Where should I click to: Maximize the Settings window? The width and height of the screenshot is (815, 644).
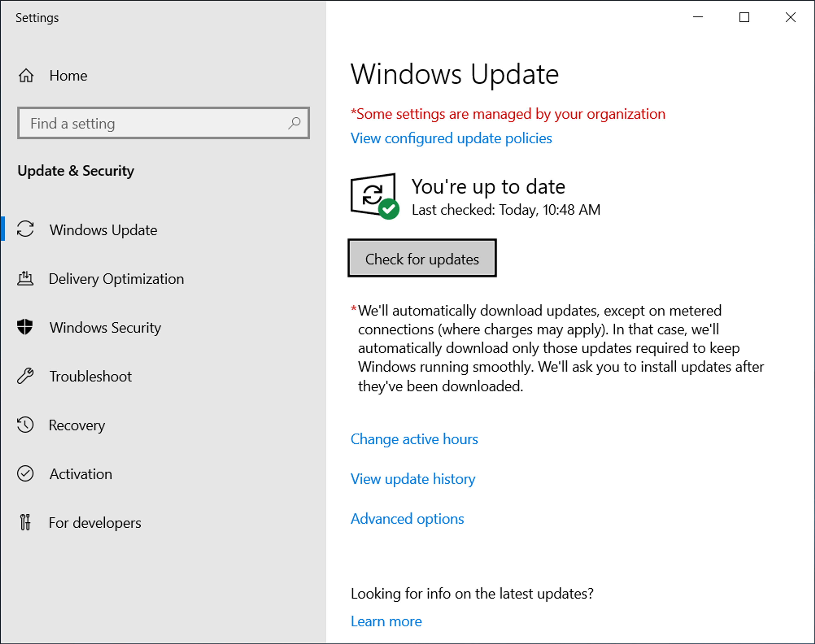click(x=744, y=17)
